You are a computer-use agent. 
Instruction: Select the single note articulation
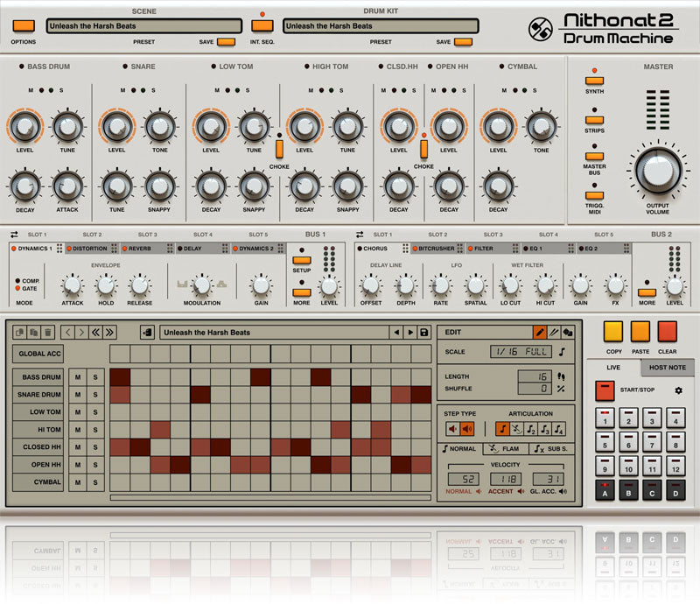(x=502, y=429)
